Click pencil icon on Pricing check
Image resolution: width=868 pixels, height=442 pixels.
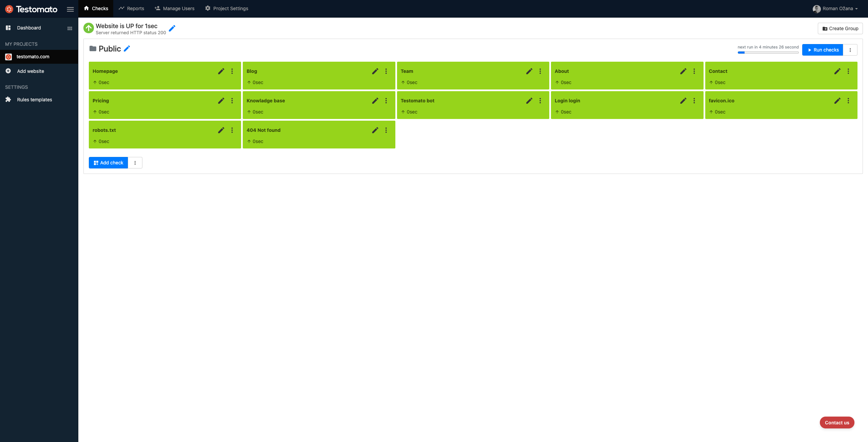point(221,101)
